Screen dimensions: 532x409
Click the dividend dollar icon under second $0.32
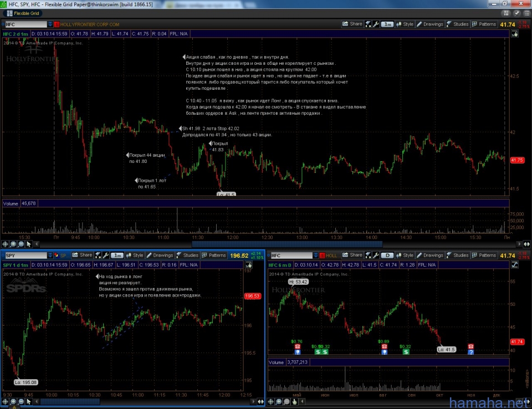406,352
